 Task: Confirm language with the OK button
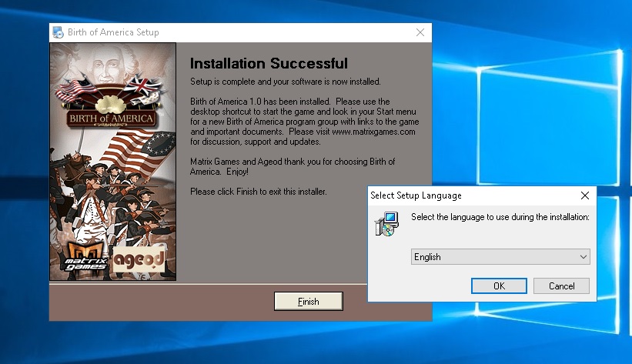pyautogui.click(x=499, y=286)
